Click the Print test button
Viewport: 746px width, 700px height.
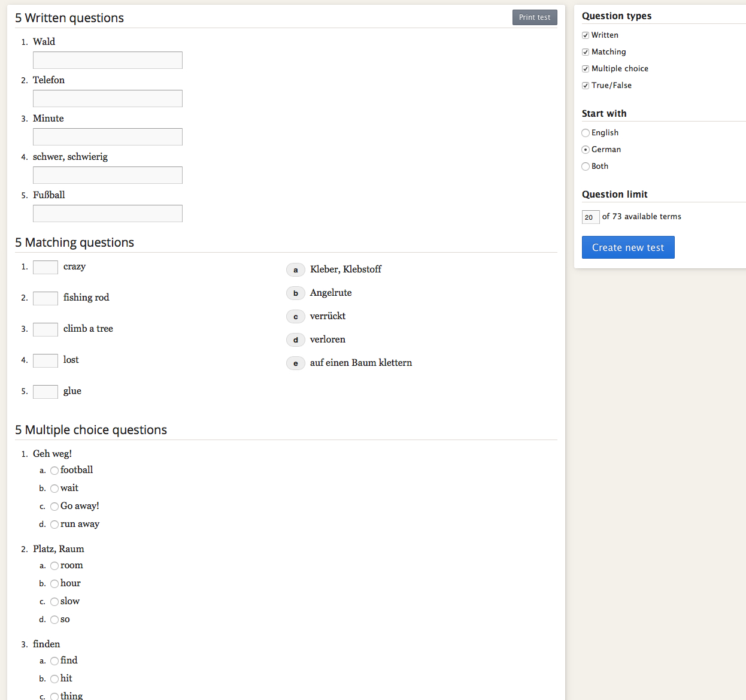coord(534,17)
